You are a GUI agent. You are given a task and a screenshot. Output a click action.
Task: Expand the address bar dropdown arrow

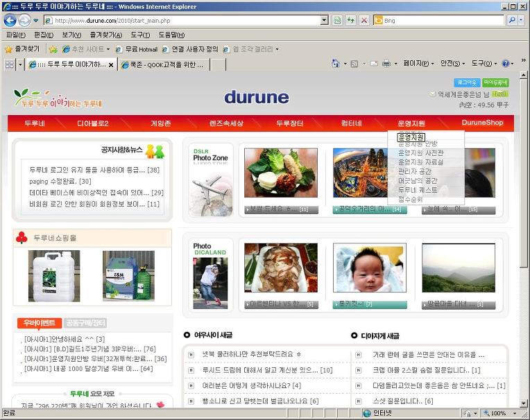tap(324, 21)
